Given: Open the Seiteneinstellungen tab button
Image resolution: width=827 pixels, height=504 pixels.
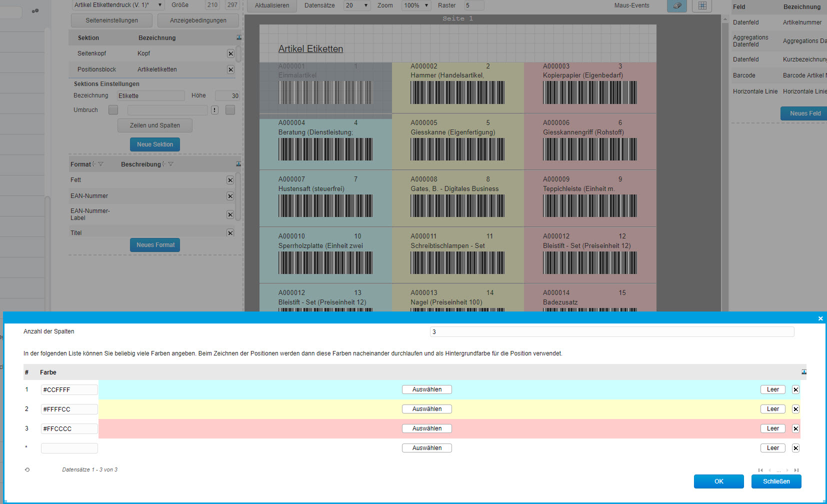Looking at the screenshot, I should coord(111,20).
